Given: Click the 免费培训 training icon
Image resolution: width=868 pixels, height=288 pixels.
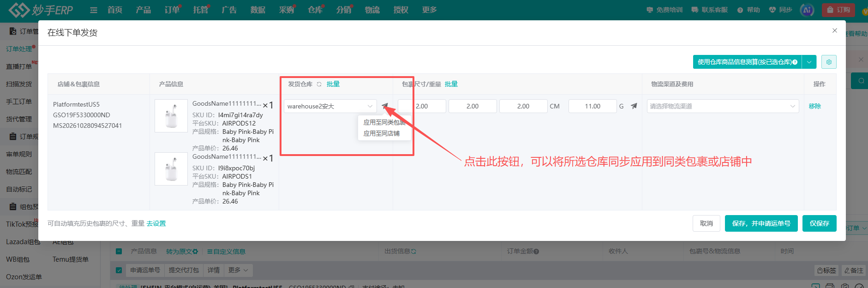Looking at the screenshot, I should click(x=650, y=10).
